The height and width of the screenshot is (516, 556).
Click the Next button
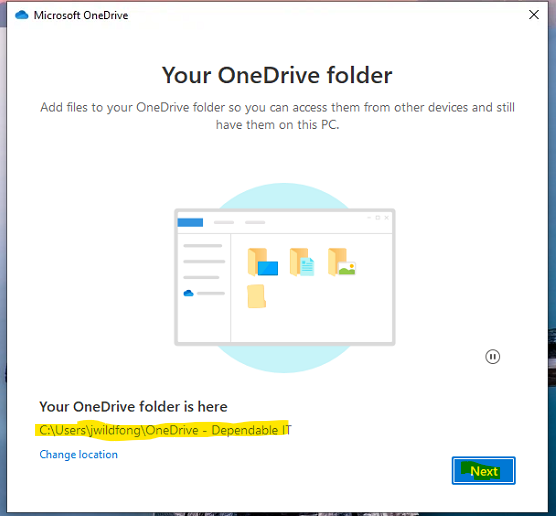(x=483, y=471)
